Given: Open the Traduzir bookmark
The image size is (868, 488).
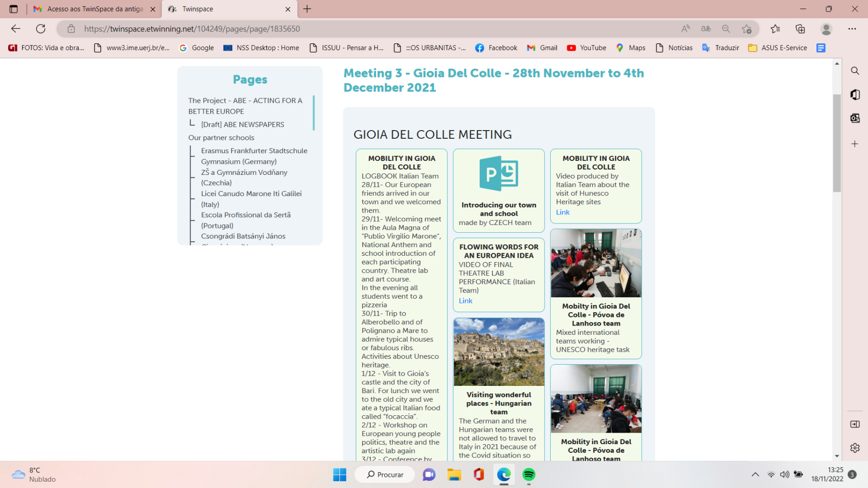Looking at the screenshot, I should (720, 48).
